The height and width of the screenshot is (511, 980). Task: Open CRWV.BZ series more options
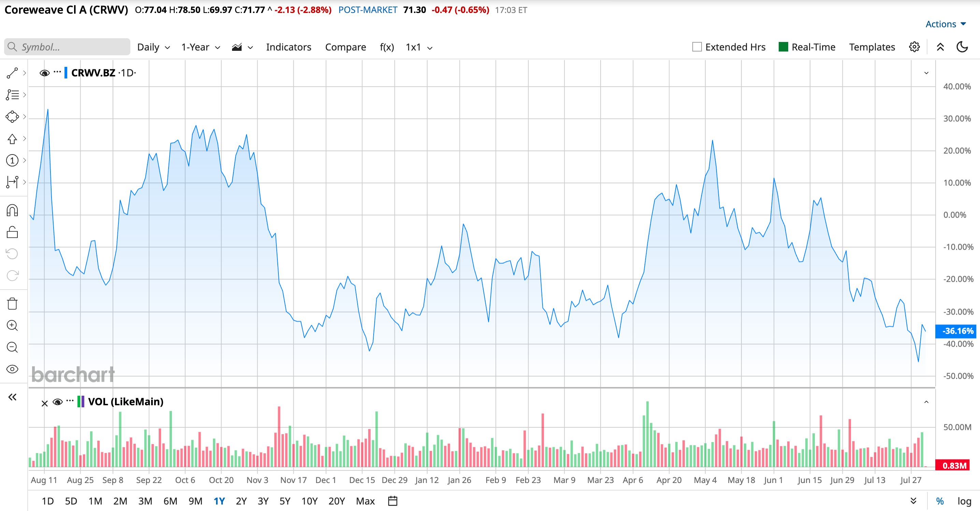pos(57,72)
